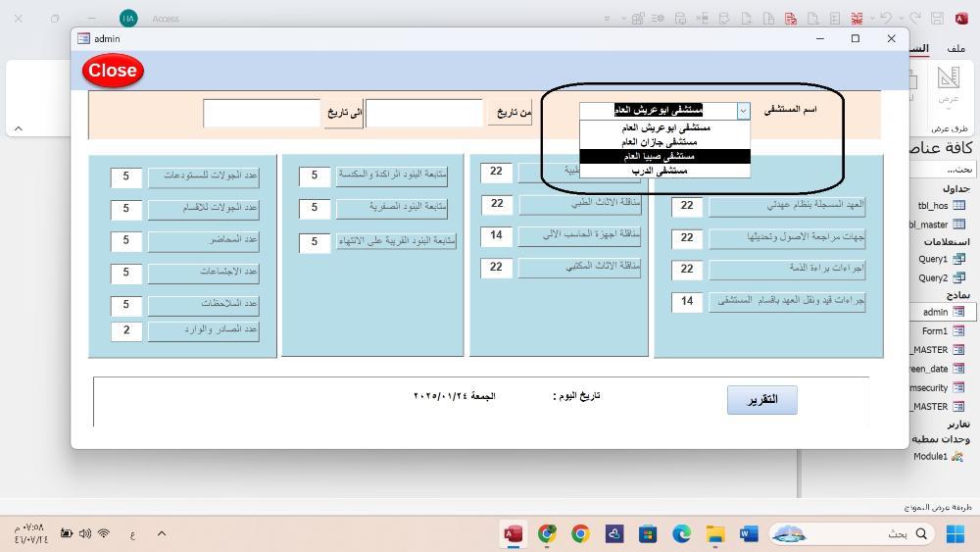Choose مستشفى جازان العام in the list

click(x=665, y=142)
